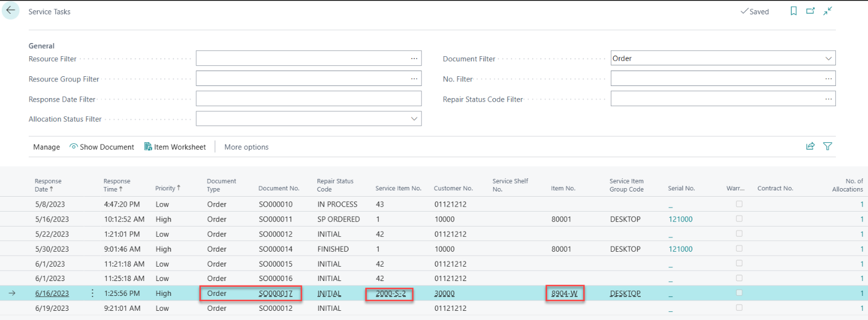Collapse the page with the shrink arrows icon
Screen dimensions: 868x320
(x=827, y=11)
